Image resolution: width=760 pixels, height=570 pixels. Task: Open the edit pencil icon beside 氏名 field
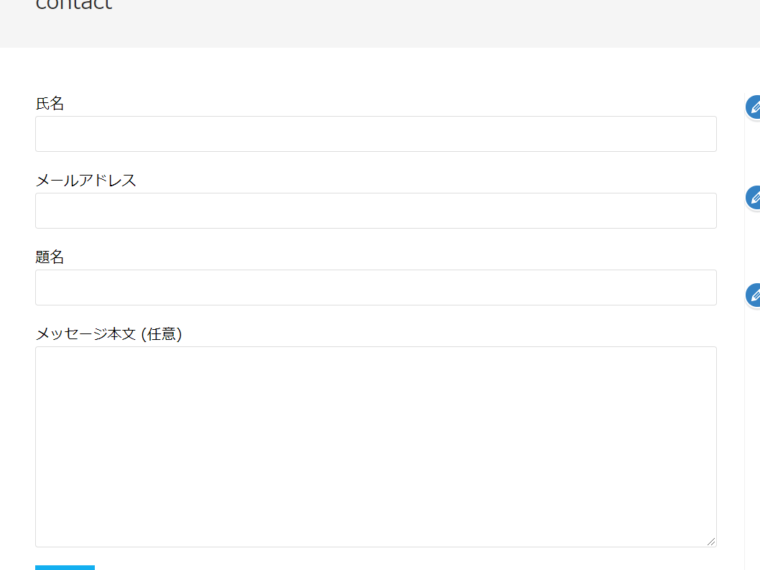(x=753, y=107)
